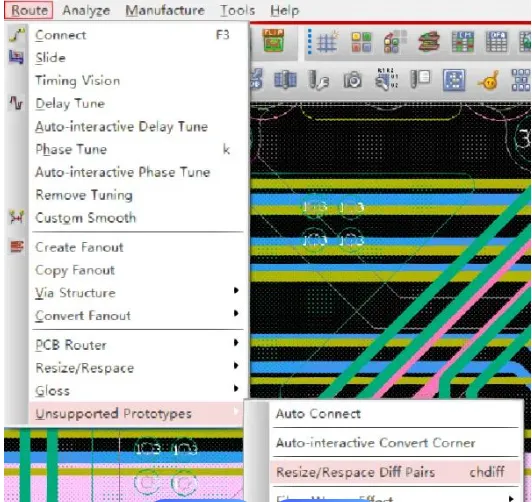Click Copy Fanout
Viewport: 532px width, 502px height.
click(x=136, y=270)
